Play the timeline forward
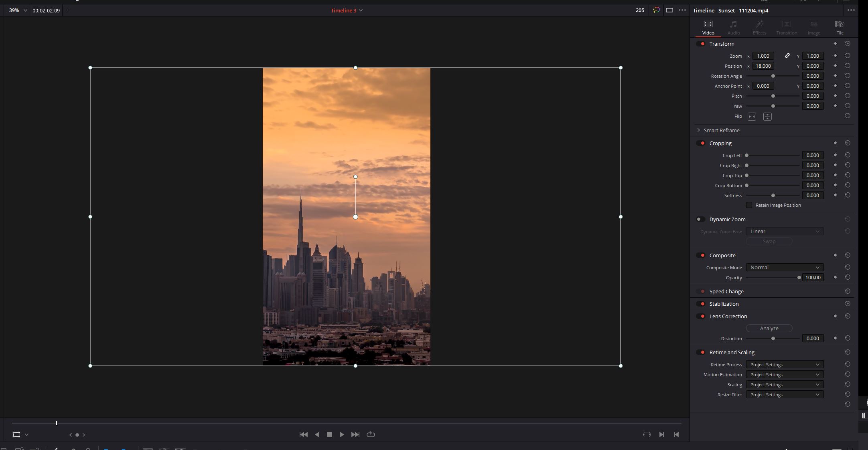Viewport: 868px width, 450px height. coord(342,434)
